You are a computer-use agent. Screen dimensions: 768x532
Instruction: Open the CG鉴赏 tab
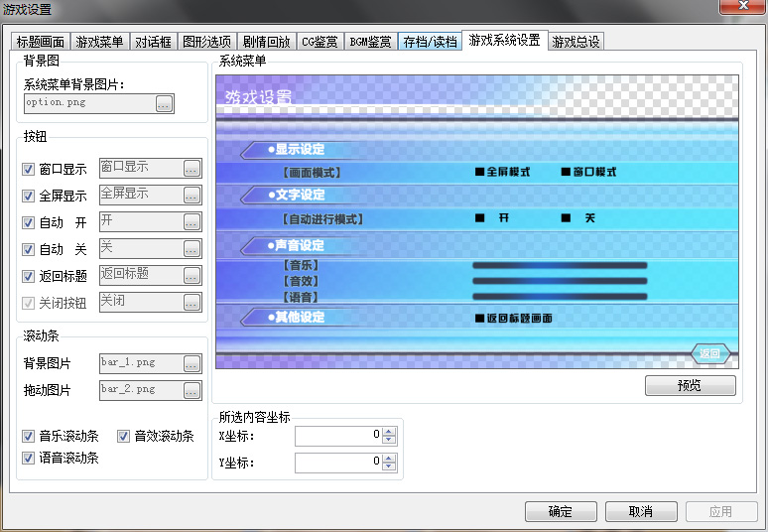click(320, 42)
